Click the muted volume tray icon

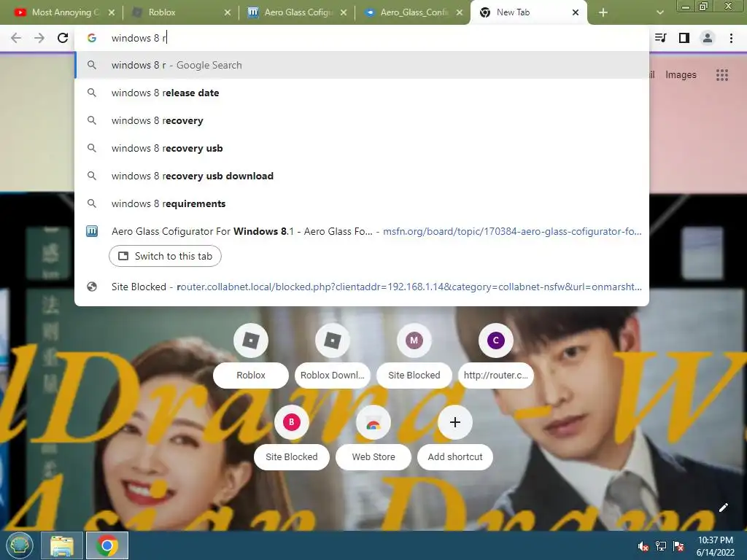[643, 546]
